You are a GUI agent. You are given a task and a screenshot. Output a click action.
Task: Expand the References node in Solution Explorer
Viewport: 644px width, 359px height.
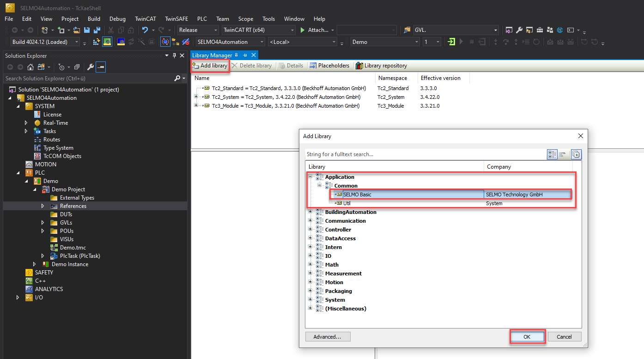(43, 206)
